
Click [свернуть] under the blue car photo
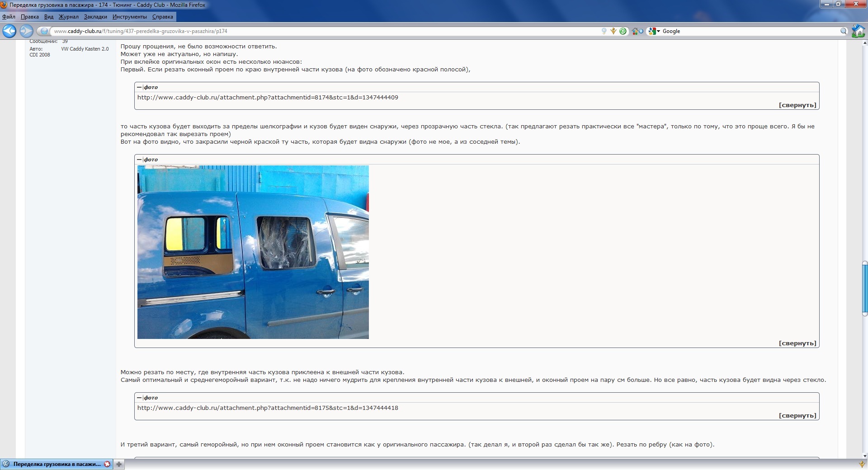pos(797,343)
